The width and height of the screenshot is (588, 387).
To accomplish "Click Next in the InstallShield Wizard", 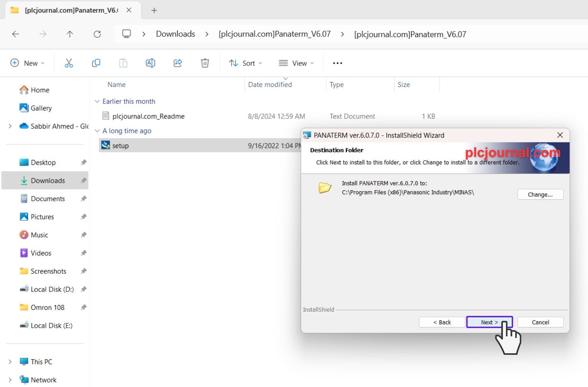I will (489, 322).
